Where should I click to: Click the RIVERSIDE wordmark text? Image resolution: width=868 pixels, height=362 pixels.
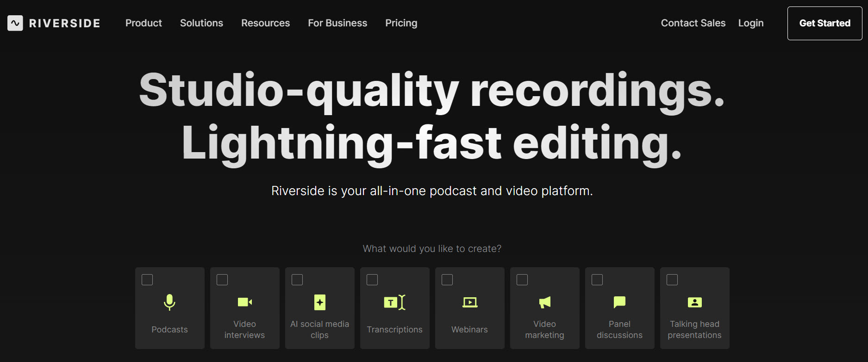pos(65,24)
